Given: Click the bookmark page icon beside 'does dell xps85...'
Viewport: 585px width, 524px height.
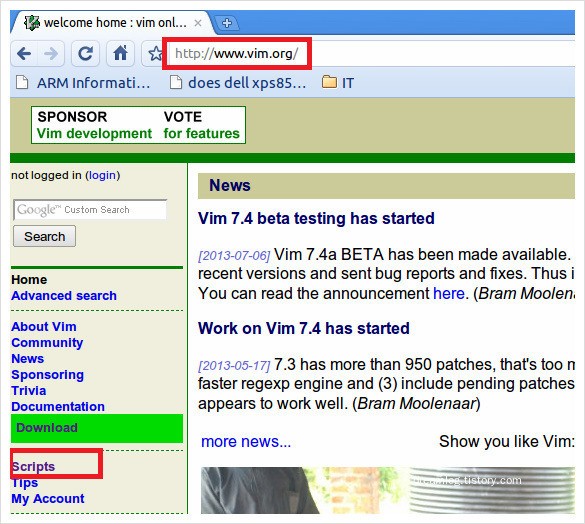Looking at the screenshot, I should click(x=176, y=82).
